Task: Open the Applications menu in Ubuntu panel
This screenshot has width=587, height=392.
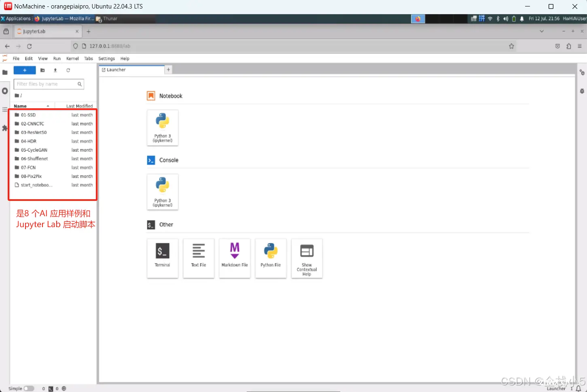Action: point(16,19)
